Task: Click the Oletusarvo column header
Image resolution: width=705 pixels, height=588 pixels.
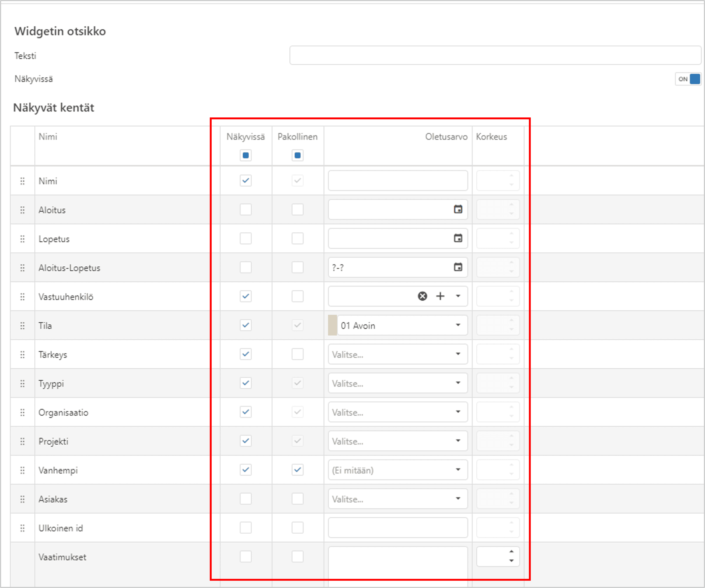Action: 446,137
